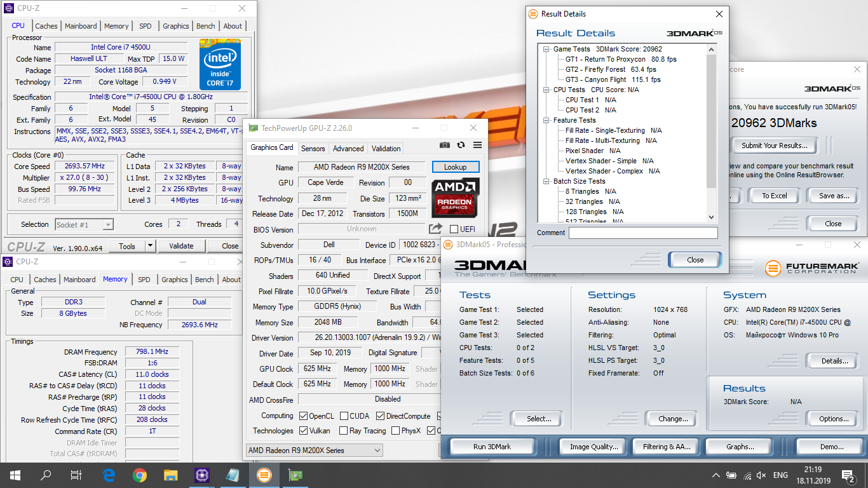The height and width of the screenshot is (488, 868).
Task: Select GT2 - Firefly Forest result row
Action: [611, 69]
